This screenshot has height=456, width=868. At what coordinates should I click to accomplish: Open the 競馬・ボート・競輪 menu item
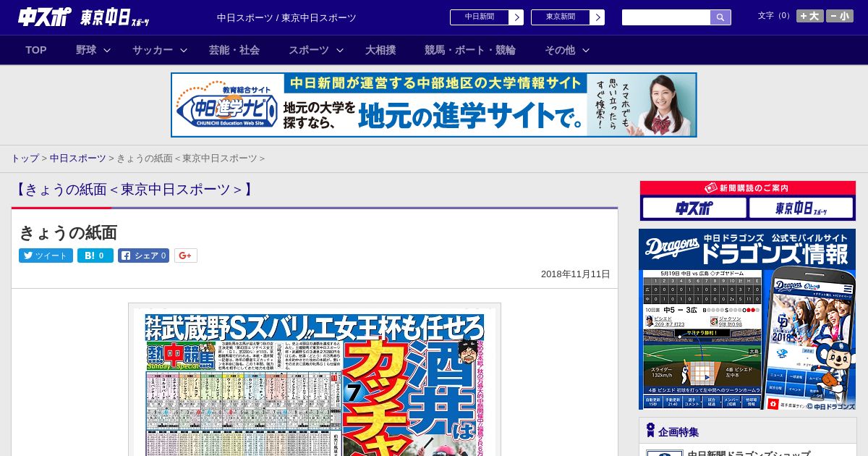tap(470, 50)
